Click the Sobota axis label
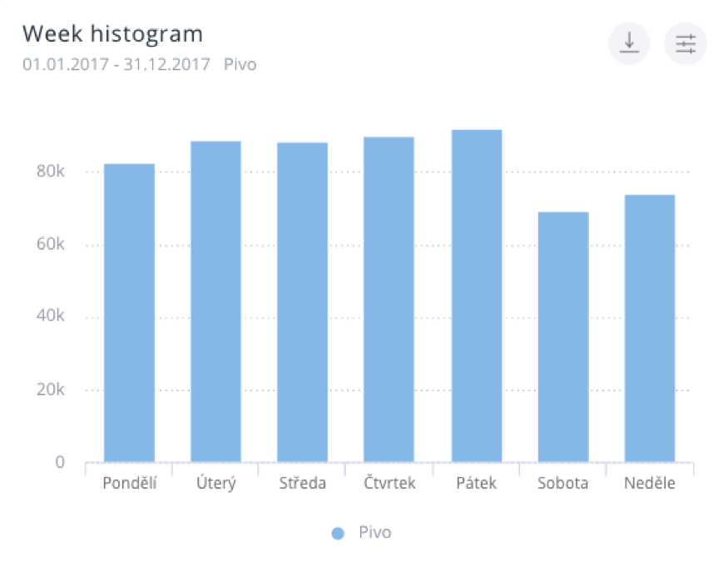Image resolution: width=728 pixels, height=577 pixels. pos(563,484)
